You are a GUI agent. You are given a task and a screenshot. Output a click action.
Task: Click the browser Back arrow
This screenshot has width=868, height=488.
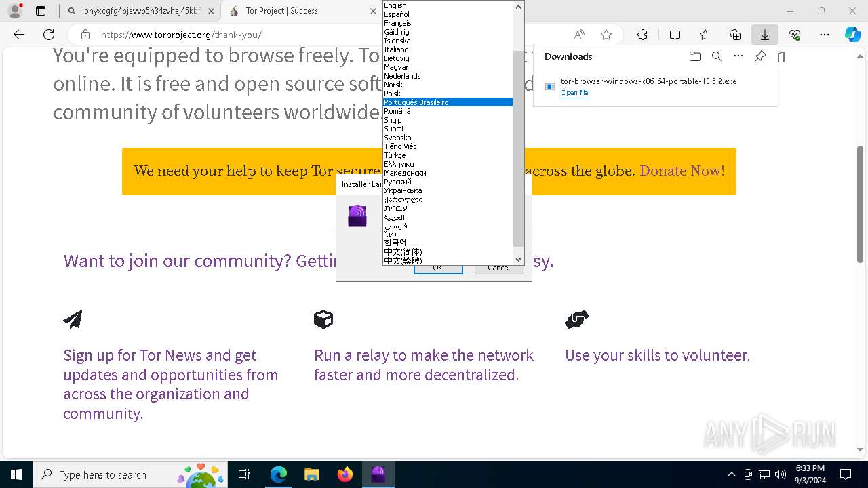click(19, 35)
